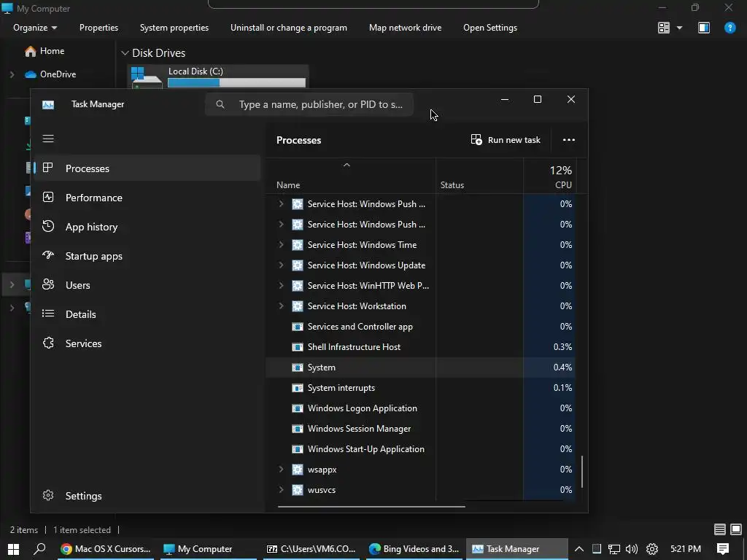The height and width of the screenshot is (560, 747).
Task: Click the App history clock icon
Action: [48, 226]
